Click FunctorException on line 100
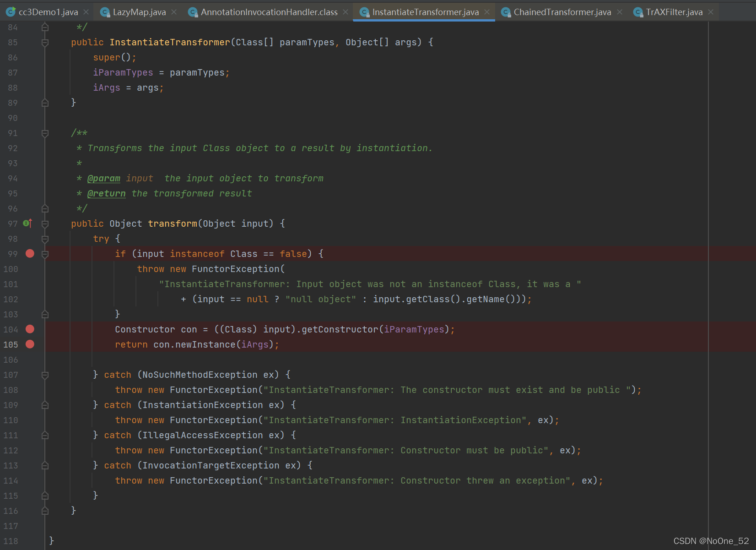Image resolution: width=756 pixels, height=550 pixels. point(236,269)
